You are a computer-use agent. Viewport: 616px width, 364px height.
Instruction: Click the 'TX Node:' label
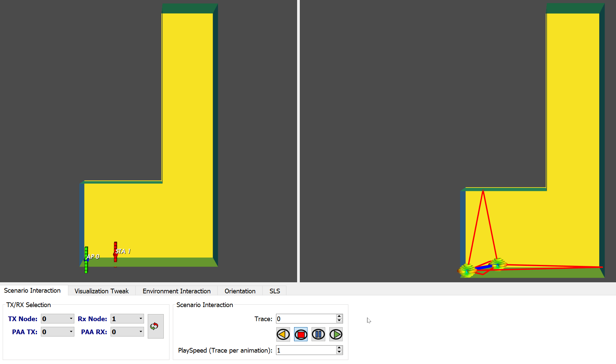[23, 319]
